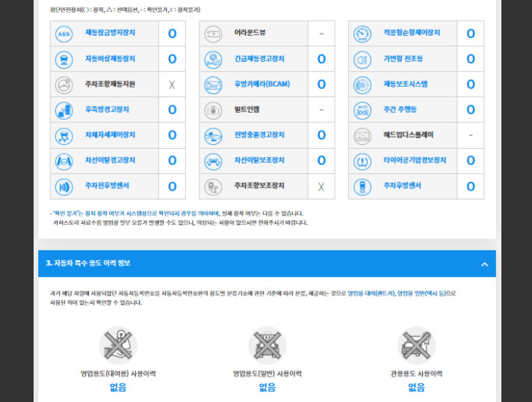The width and height of the screenshot is (532, 402).
Task: Click the 전방충돌경고장치 label
Action: [x=259, y=135]
